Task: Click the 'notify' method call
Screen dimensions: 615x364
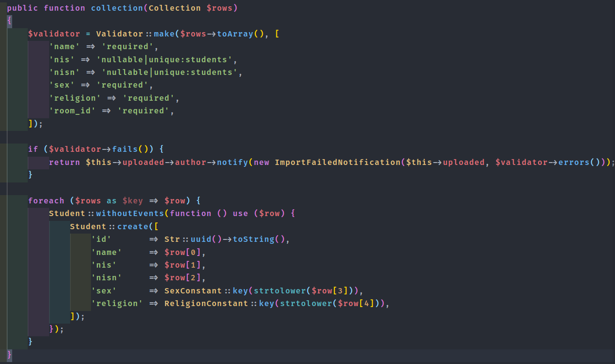Action: (x=233, y=162)
